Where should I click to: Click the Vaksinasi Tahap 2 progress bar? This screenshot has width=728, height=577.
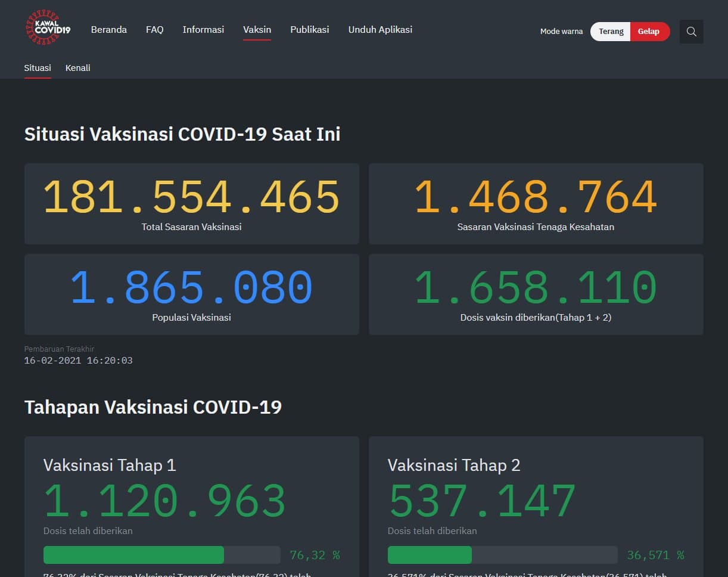tap(502, 555)
